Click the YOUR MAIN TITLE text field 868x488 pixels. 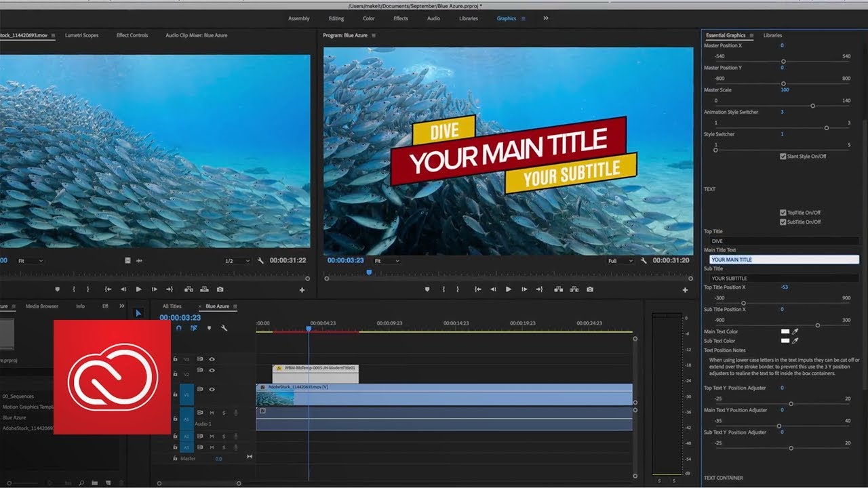point(783,259)
